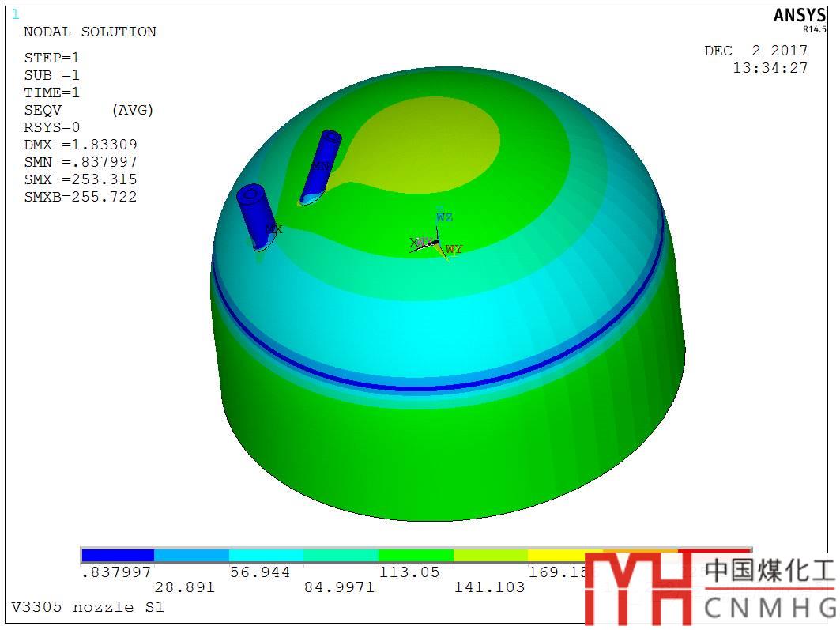Click the V3305 nozzle S1 title
The width and height of the screenshot is (840, 630).
pos(88,608)
